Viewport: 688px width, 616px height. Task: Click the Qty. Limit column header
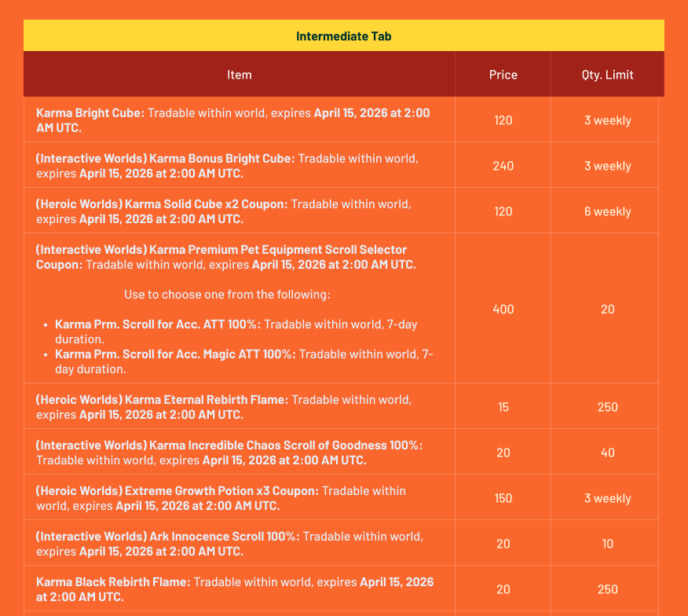(607, 75)
